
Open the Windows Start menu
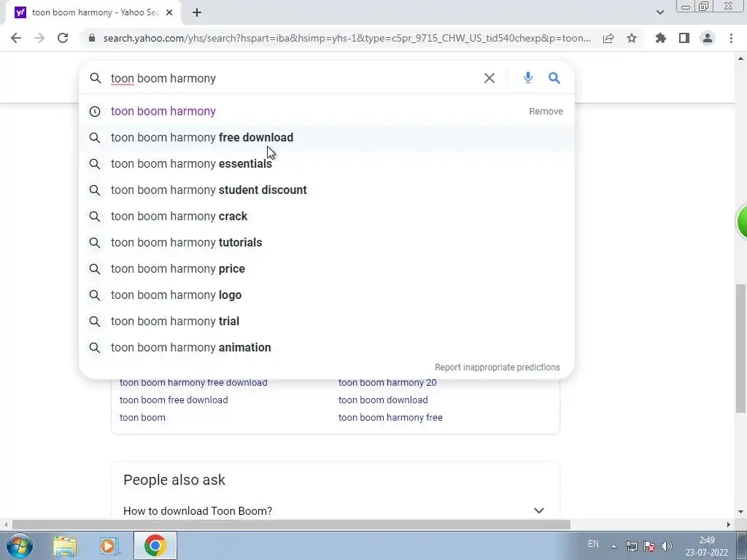tap(20, 545)
